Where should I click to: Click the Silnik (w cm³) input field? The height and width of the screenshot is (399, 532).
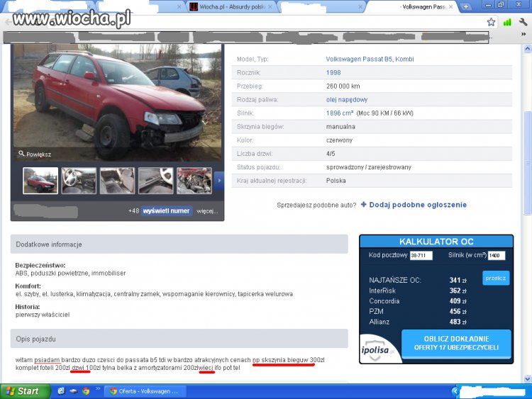[497, 255]
